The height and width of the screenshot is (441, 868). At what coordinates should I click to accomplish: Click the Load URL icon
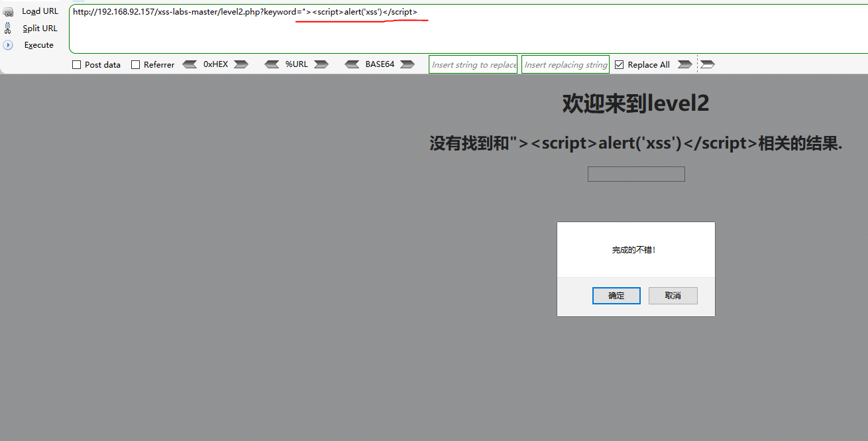click(x=8, y=12)
